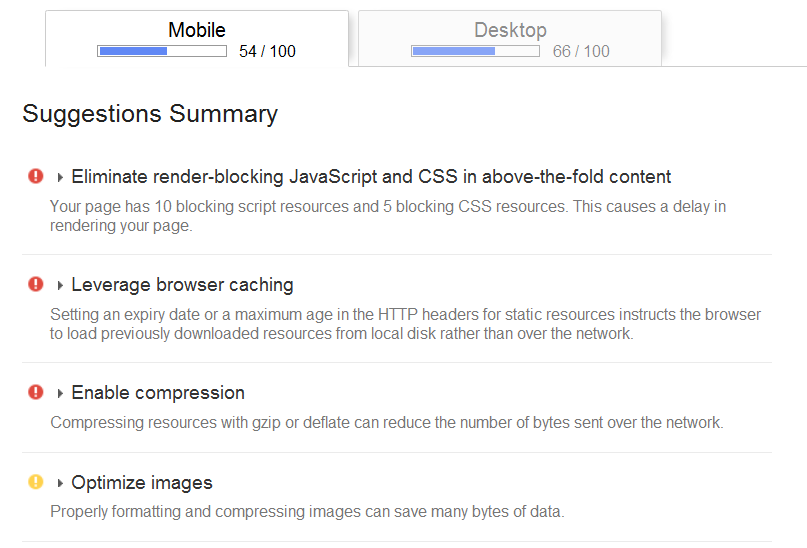Open the Enable compression heading
The image size is (807, 548).
[x=158, y=393]
